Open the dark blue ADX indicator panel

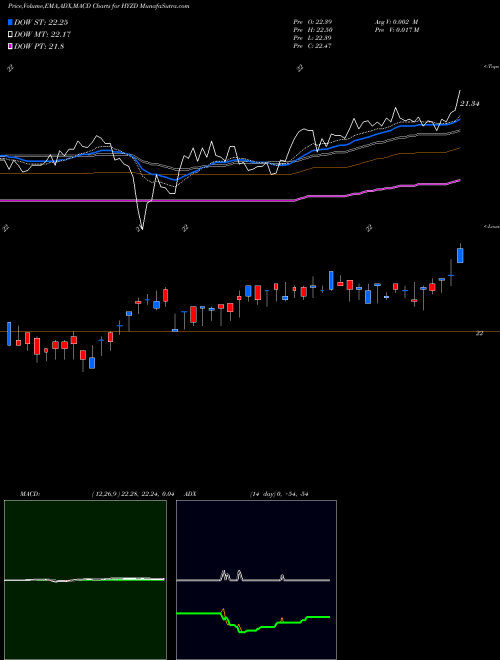pos(256,580)
